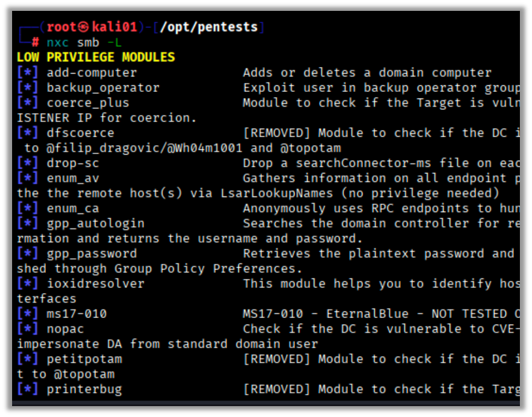This screenshot has height=417, width=532.
Task: Click the [*] marker next to ms17-010
Action: point(28,314)
